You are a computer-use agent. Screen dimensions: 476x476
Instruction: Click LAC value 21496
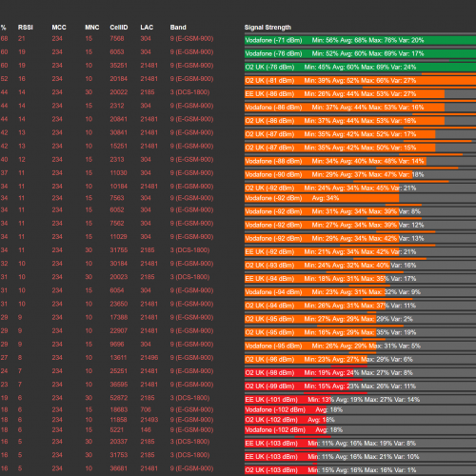(x=149, y=358)
